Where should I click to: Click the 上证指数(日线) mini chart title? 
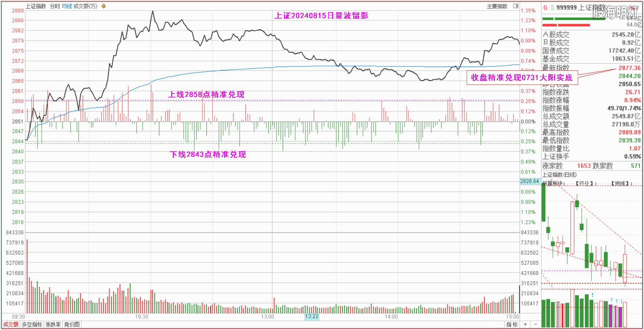(x=559, y=175)
